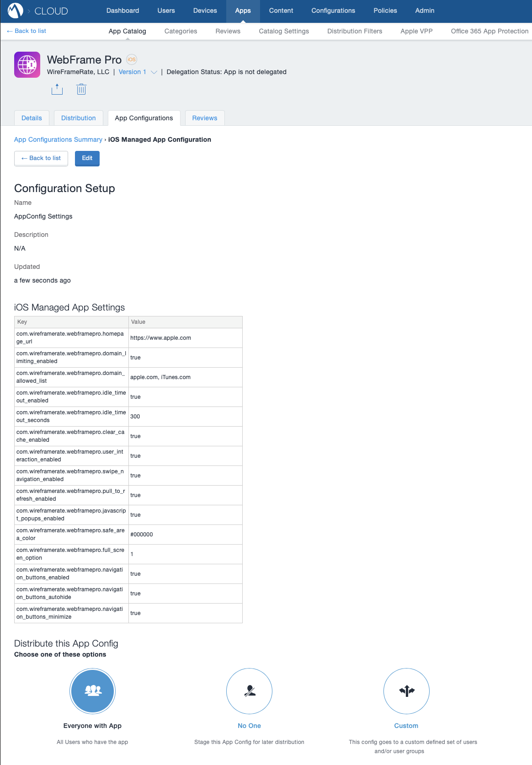Switch to the app's Reviews tab
Screen dimensions: 532x765
coord(205,118)
